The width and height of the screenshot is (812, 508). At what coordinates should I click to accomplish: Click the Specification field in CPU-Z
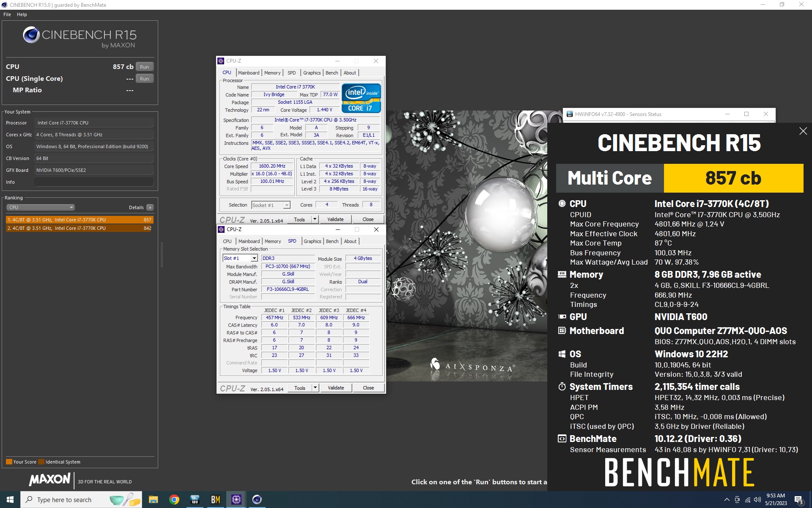(x=315, y=120)
